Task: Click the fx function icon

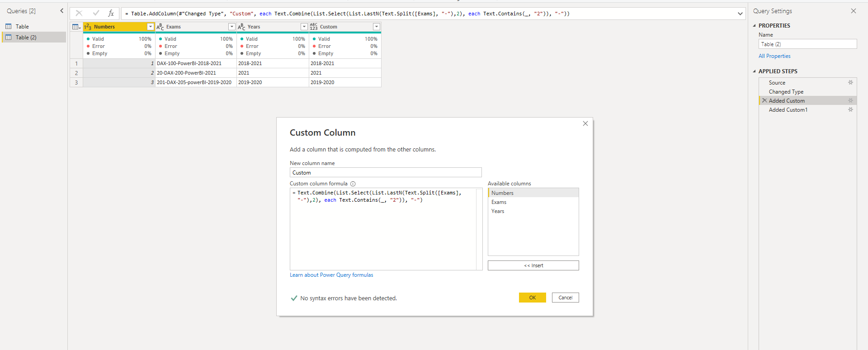Action: 111,13
